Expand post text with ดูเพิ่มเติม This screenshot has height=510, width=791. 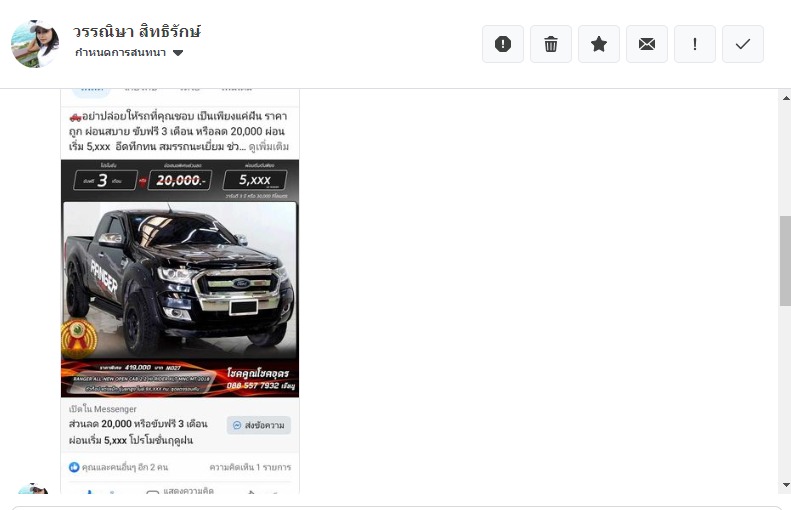(269, 146)
